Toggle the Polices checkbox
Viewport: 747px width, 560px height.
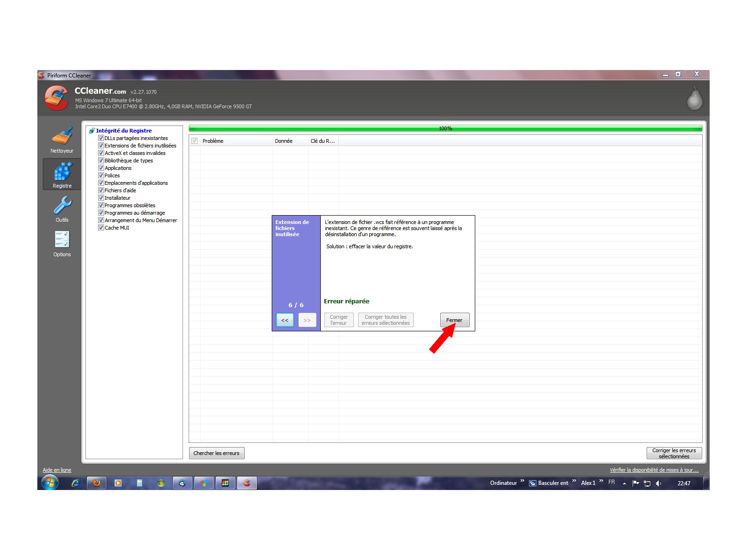point(101,175)
